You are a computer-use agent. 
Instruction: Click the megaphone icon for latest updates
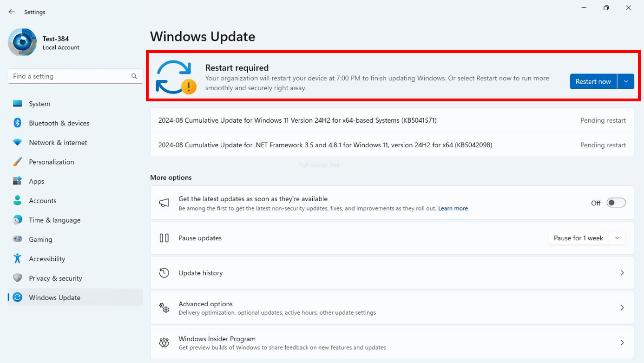tap(164, 203)
